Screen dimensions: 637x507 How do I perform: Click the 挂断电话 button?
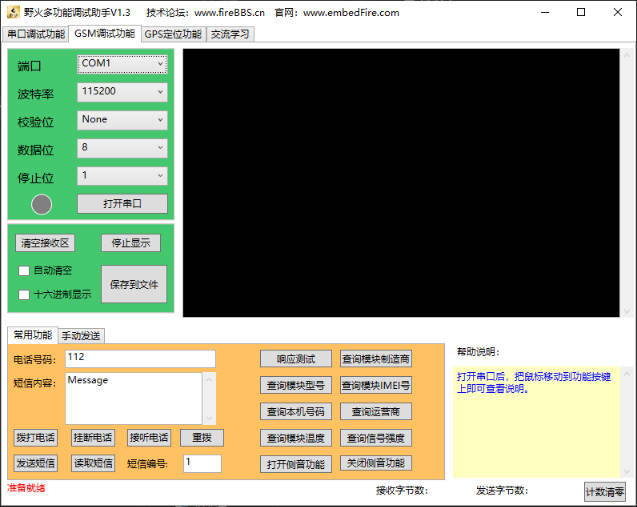click(93, 438)
